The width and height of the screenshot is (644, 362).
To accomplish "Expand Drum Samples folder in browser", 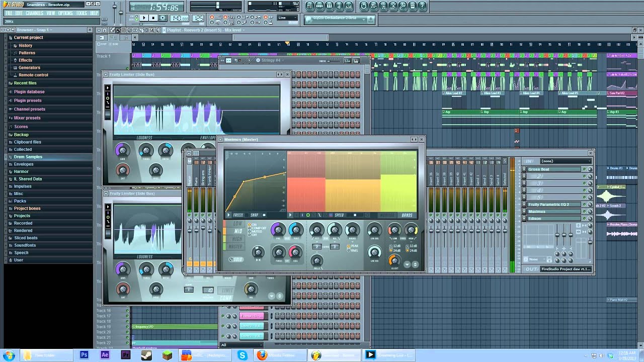I will (x=28, y=157).
